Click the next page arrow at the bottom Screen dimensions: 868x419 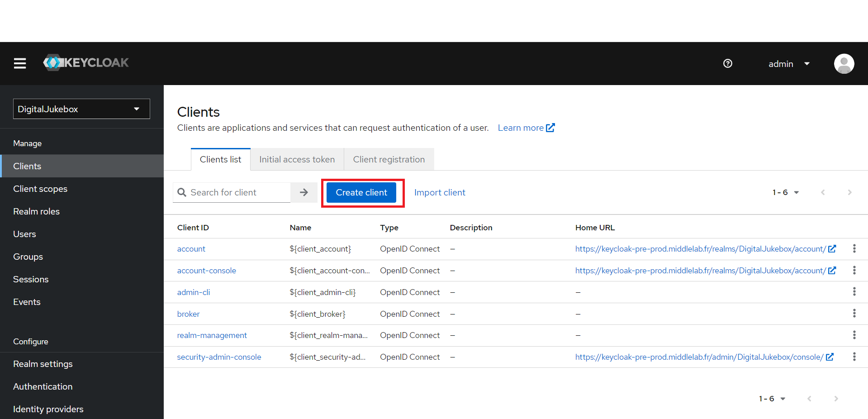point(836,399)
